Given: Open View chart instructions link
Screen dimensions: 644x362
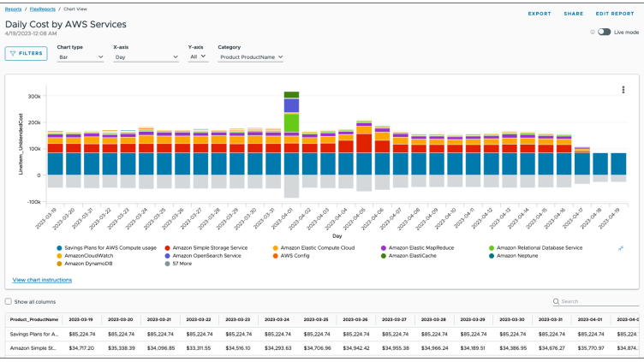Looking at the screenshot, I should (x=42, y=280).
